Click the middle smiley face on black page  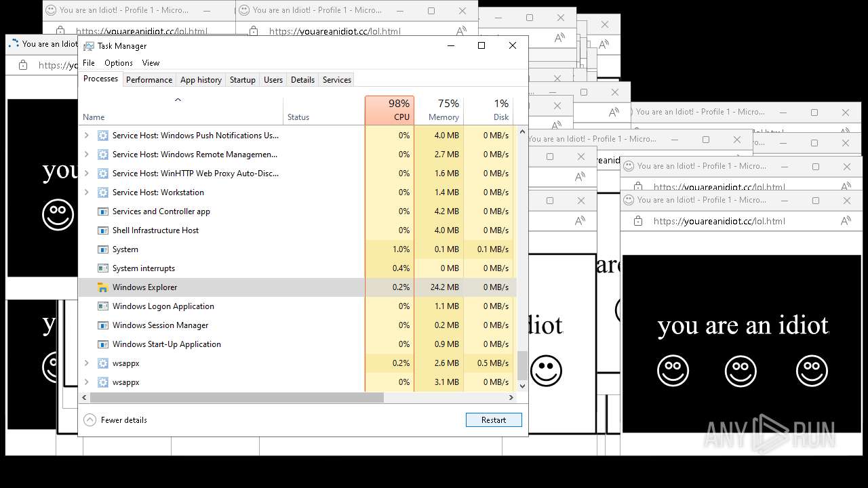(741, 371)
